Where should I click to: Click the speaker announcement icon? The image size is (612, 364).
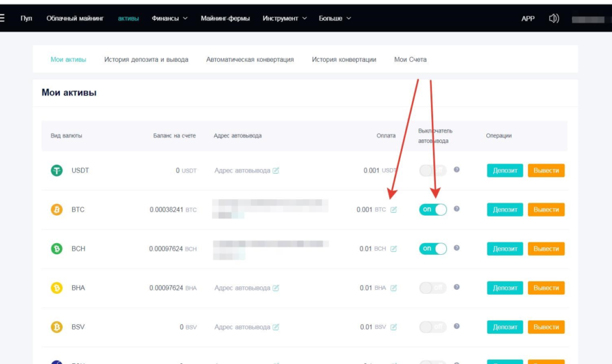click(554, 19)
